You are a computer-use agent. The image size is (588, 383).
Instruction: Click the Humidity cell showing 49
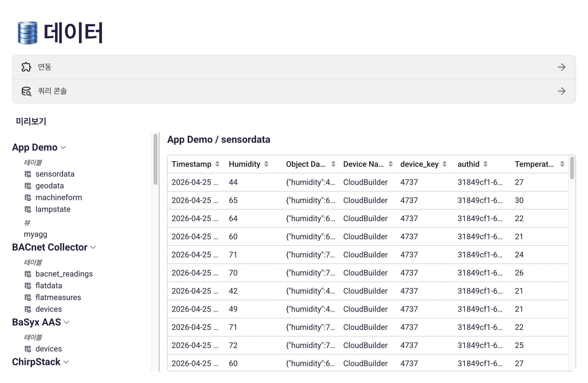(233, 309)
